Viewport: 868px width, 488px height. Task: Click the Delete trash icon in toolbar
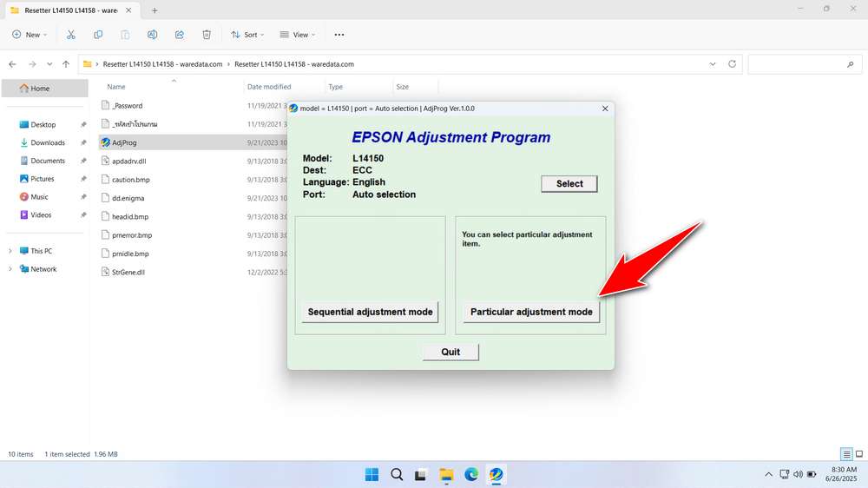coord(207,35)
